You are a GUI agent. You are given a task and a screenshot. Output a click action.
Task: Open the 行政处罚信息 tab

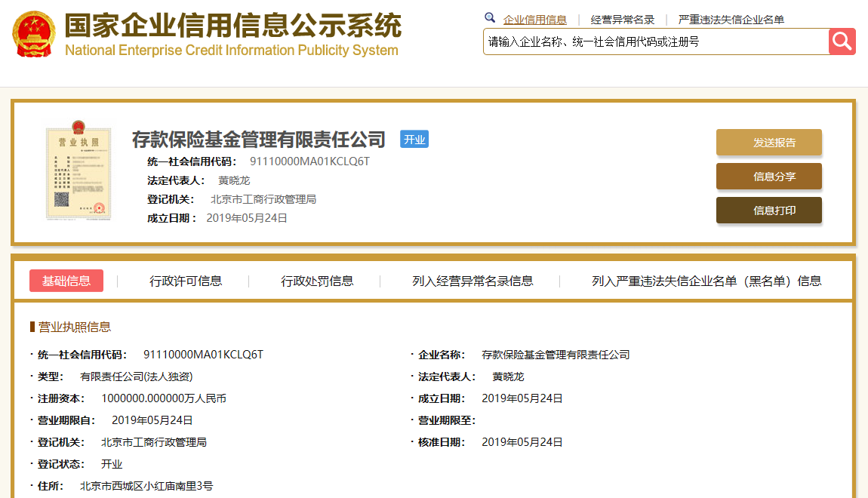317,281
